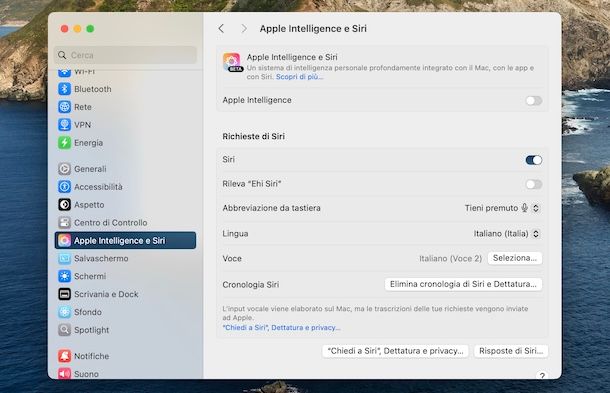Select Generali in the sidebar
The height and width of the screenshot is (393, 610).
pos(126,169)
